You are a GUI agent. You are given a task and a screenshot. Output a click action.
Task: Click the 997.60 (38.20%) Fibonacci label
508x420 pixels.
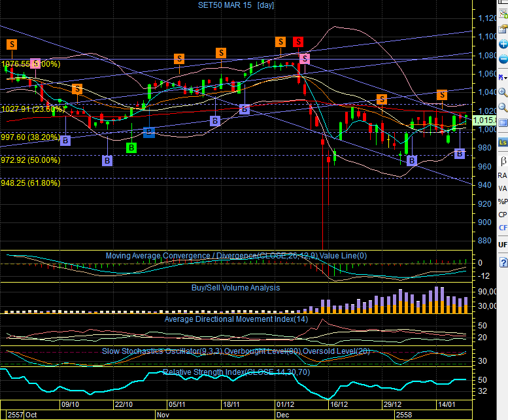[31, 137]
